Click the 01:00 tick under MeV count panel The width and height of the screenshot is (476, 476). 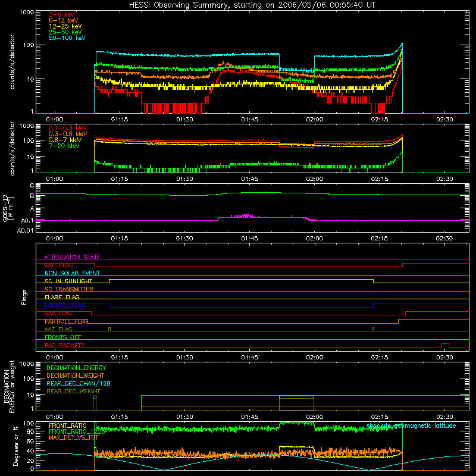click(x=55, y=179)
